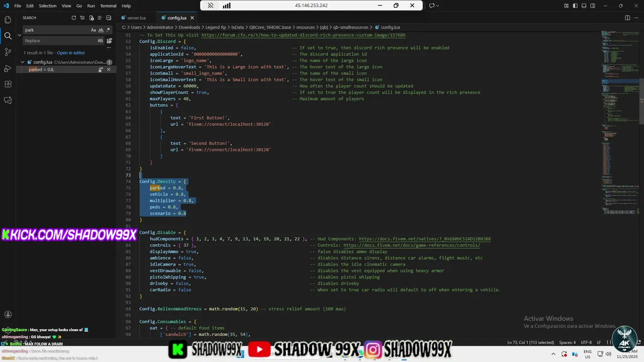Refresh the search results
This screenshot has width=644, height=362.
[73, 18]
